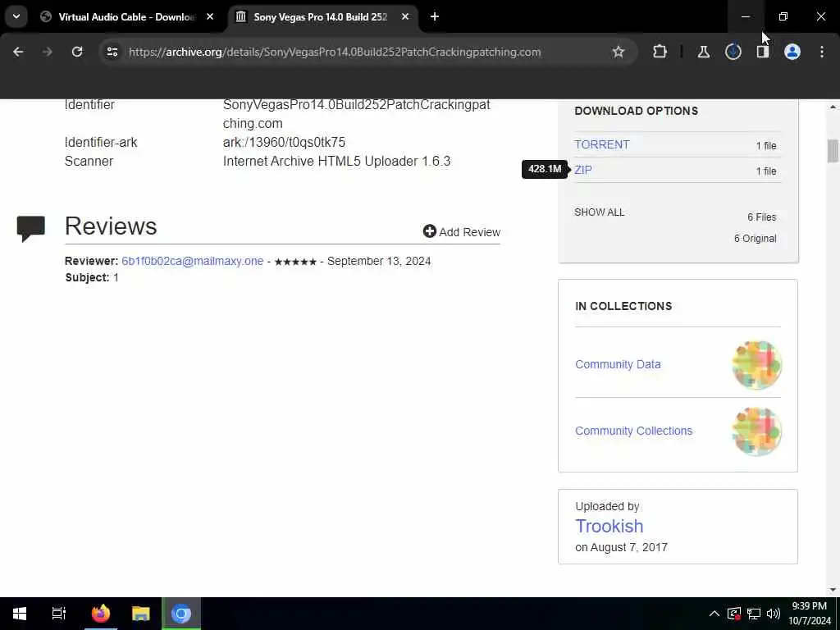Viewport: 840px width, 630px height.
Task: Open Chrome Labs flask icon
Action: 703,52
